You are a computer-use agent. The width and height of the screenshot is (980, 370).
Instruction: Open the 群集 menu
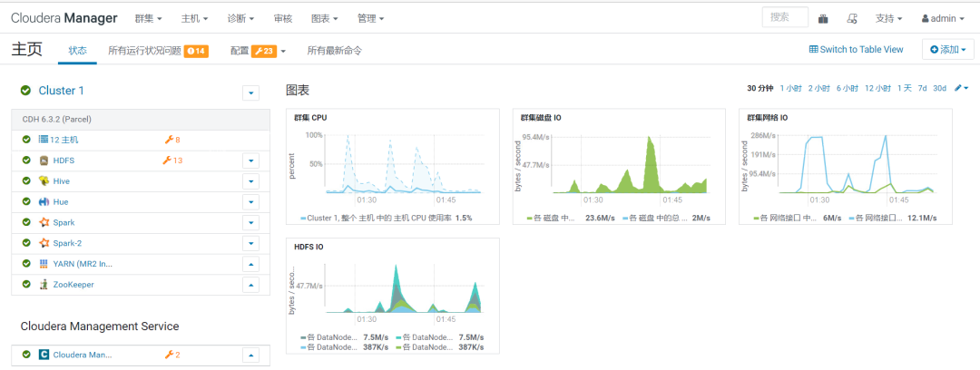pyautogui.click(x=148, y=19)
